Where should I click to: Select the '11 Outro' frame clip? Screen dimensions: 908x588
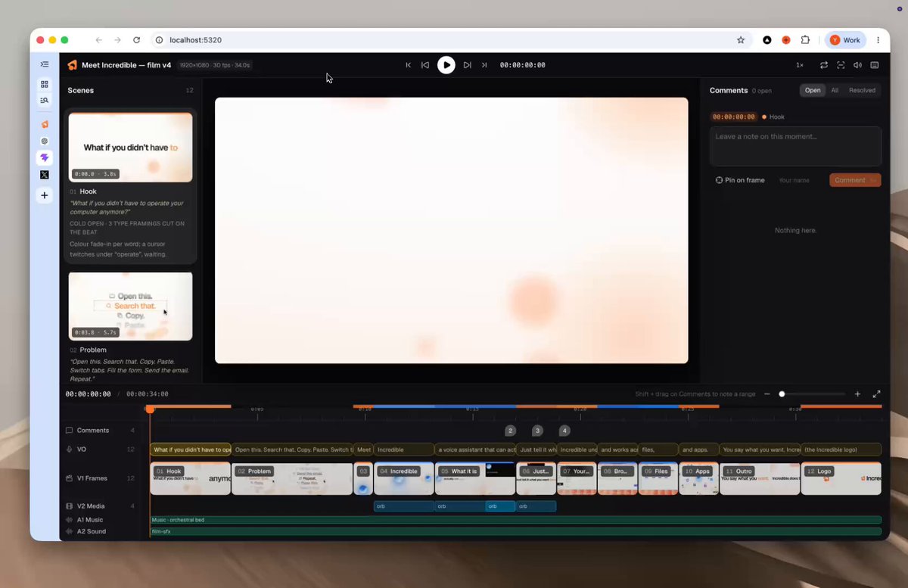pyautogui.click(x=760, y=478)
